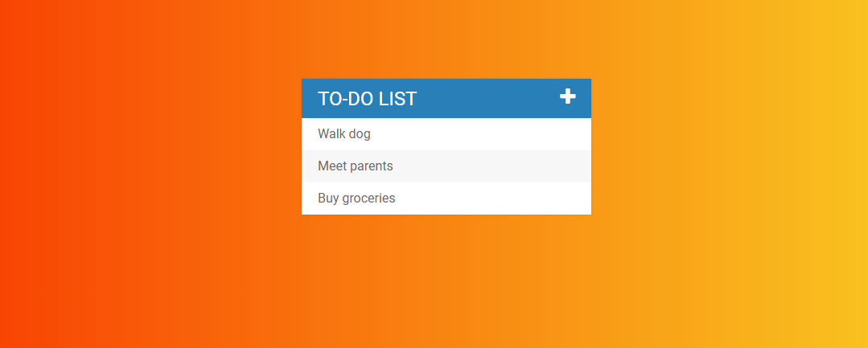Select the "Meet parents" to-do item
The height and width of the screenshot is (348, 868).
(x=356, y=166)
